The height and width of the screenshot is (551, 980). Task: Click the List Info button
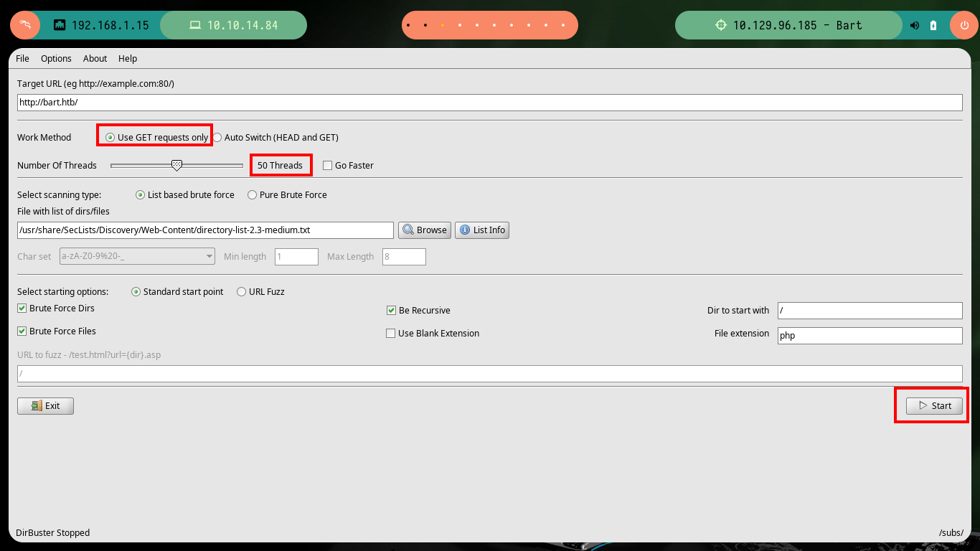pos(482,230)
